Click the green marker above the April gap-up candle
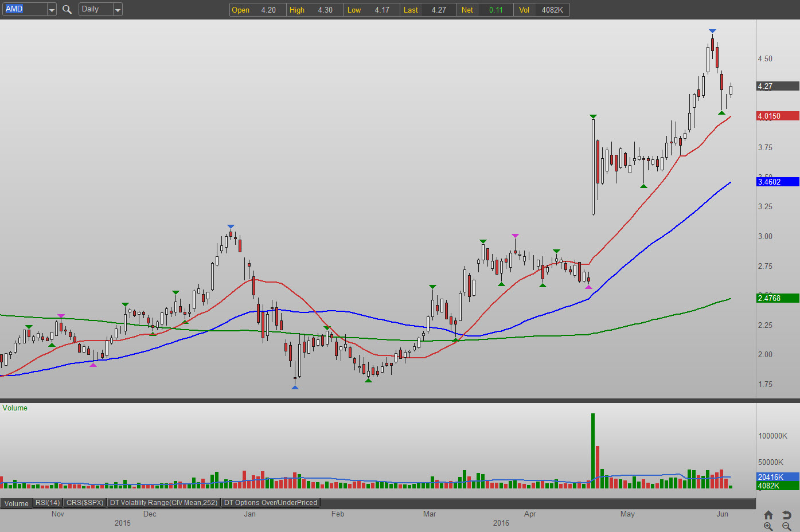Viewport: 800px width, 532px height. point(593,116)
